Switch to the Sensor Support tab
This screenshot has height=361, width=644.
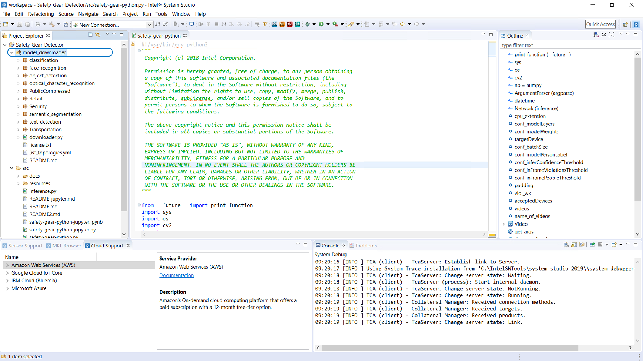(x=22, y=246)
